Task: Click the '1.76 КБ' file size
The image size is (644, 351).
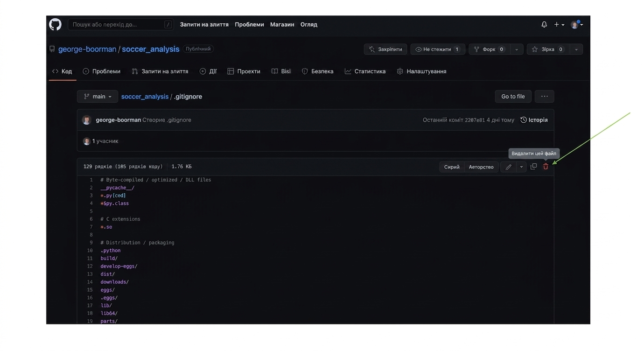Action: pyautogui.click(x=182, y=167)
